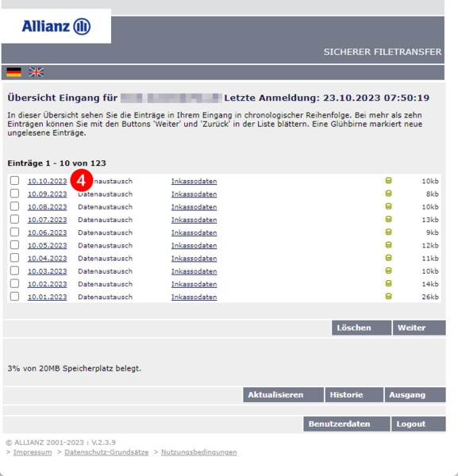Click the green file icon for 10.10.2023
This screenshot has width=458, height=476.
coord(388,181)
